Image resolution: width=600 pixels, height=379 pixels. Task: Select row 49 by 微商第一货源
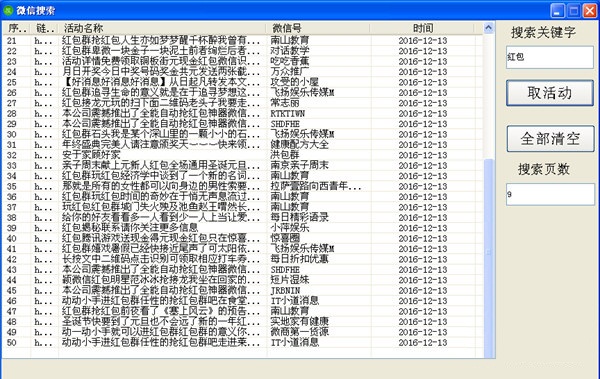[x=243, y=332]
